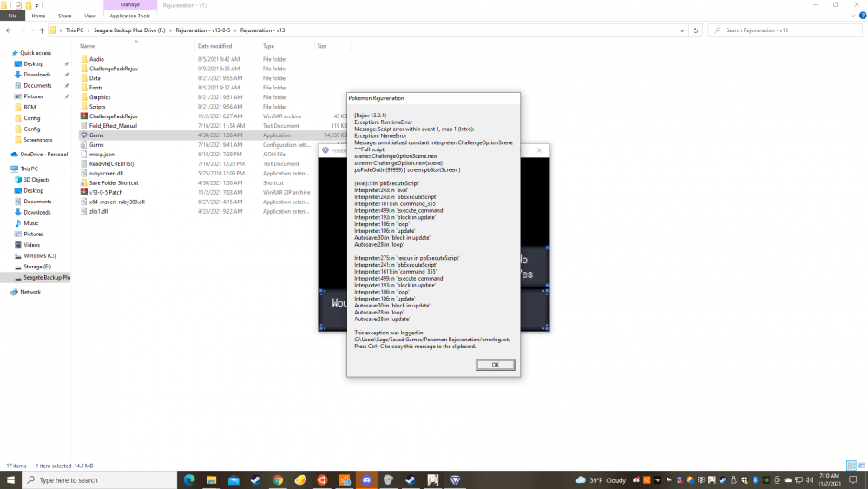Select Field_Effect_Manual text document
Screen dimensions: 868x489
(113, 126)
